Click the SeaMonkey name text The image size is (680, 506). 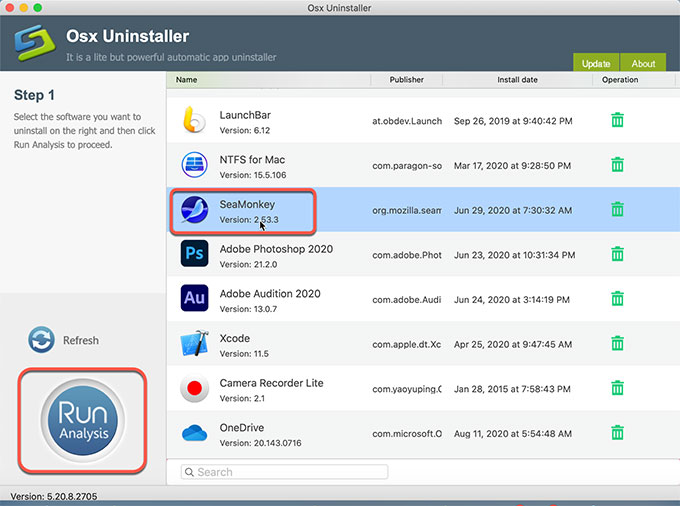click(x=247, y=204)
